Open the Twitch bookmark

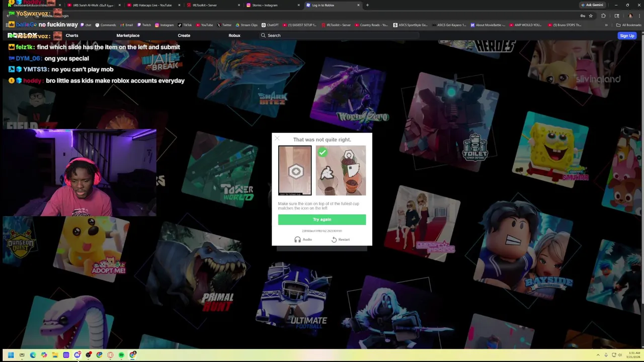coord(143,25)
